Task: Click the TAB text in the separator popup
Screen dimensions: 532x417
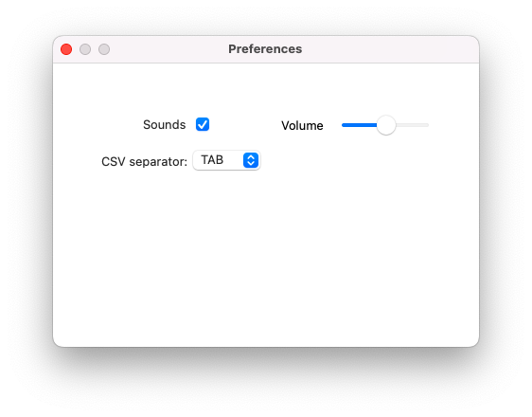Action: pos(212,160)
